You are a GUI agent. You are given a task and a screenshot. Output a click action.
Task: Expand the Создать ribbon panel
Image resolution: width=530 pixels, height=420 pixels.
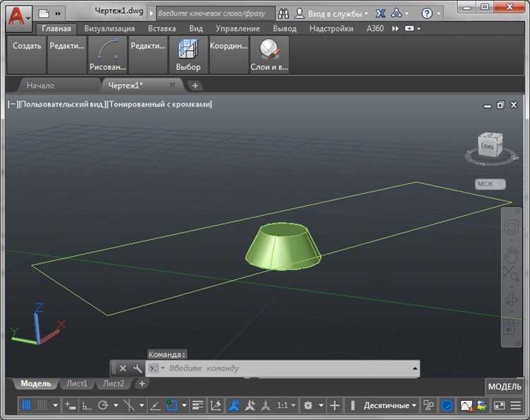coord(27,54)
